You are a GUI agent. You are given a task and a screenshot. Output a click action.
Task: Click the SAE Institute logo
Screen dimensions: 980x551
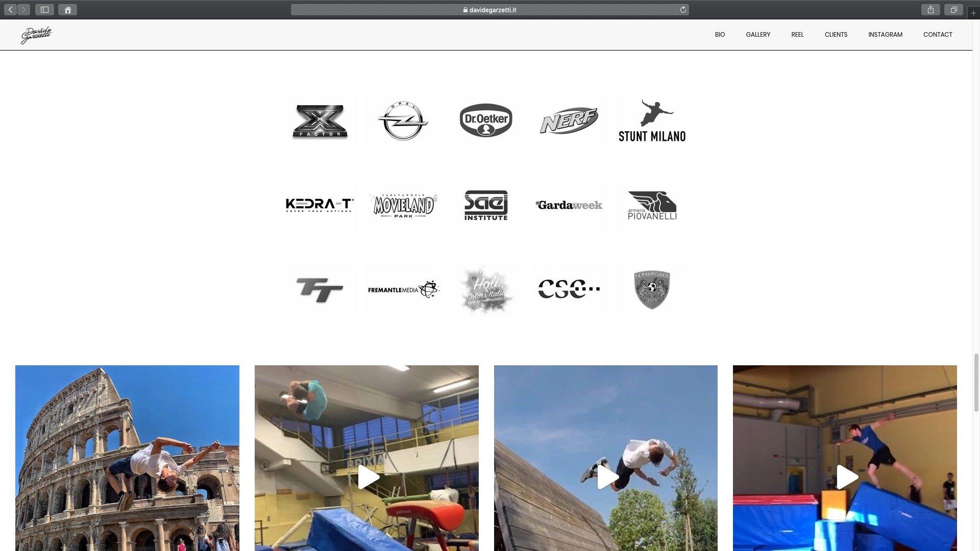click(x=486, y=205)
